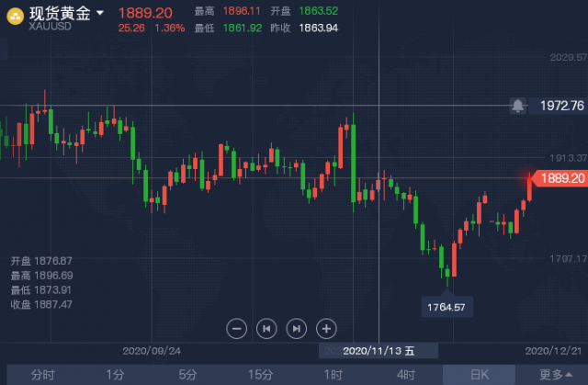Select the 5分 timeframe tab
The image size is (588, 385).
(187, 375)
